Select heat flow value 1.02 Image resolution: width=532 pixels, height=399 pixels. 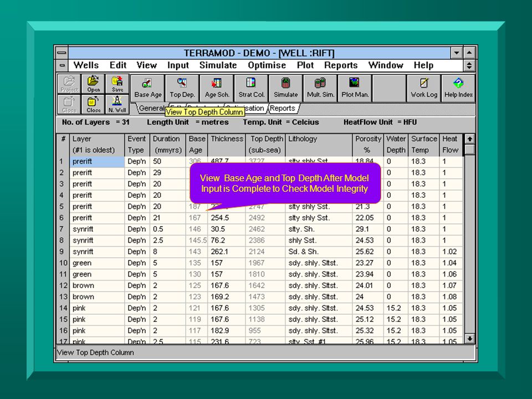pos(451,252)
